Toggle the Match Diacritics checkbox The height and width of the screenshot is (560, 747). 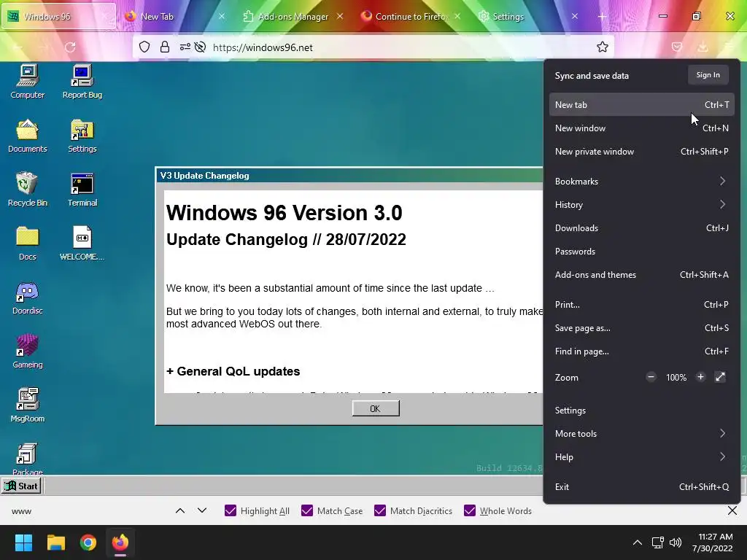pos(379,511)
